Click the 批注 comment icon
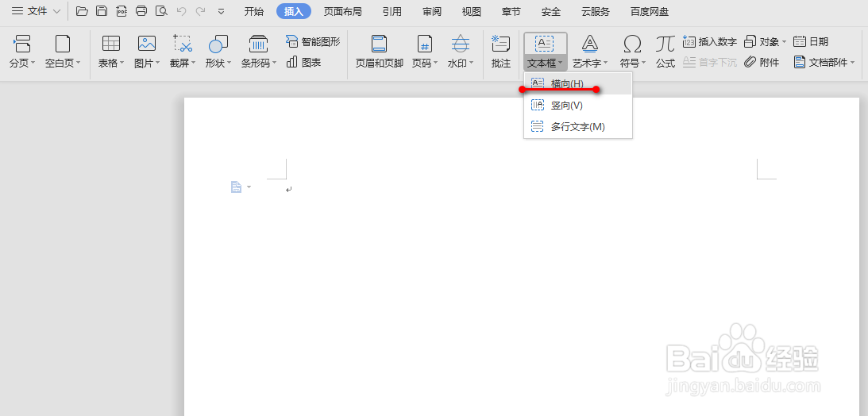Image resolution: width=868 pixels, height=416 pixels. pyautogui.click(x=501, y=43)
